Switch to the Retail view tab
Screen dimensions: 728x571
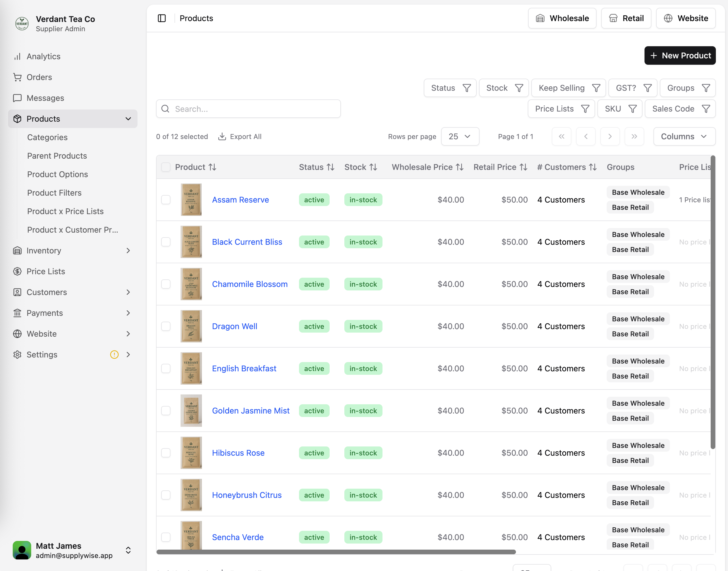pos(626,18)
